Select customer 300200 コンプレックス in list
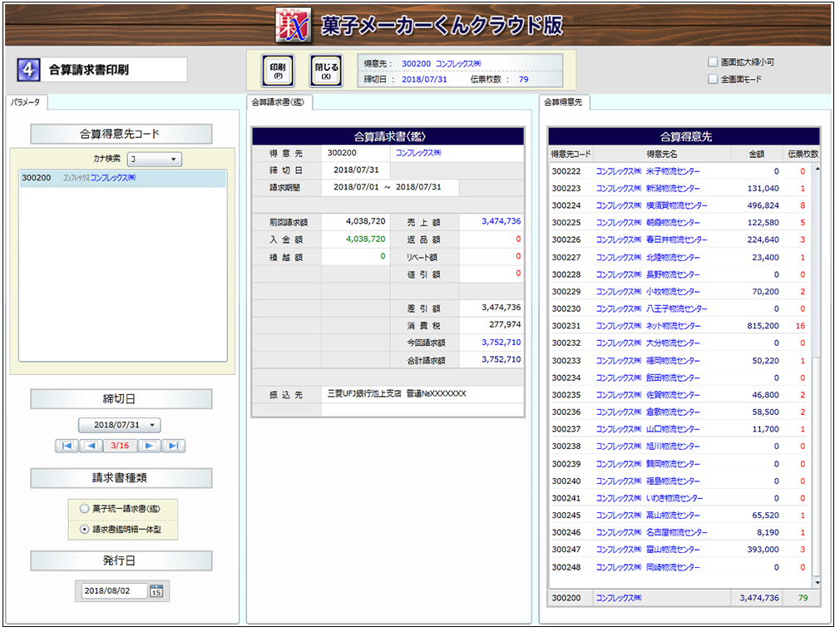The image size is (840, 632). [x=122, y=178]
